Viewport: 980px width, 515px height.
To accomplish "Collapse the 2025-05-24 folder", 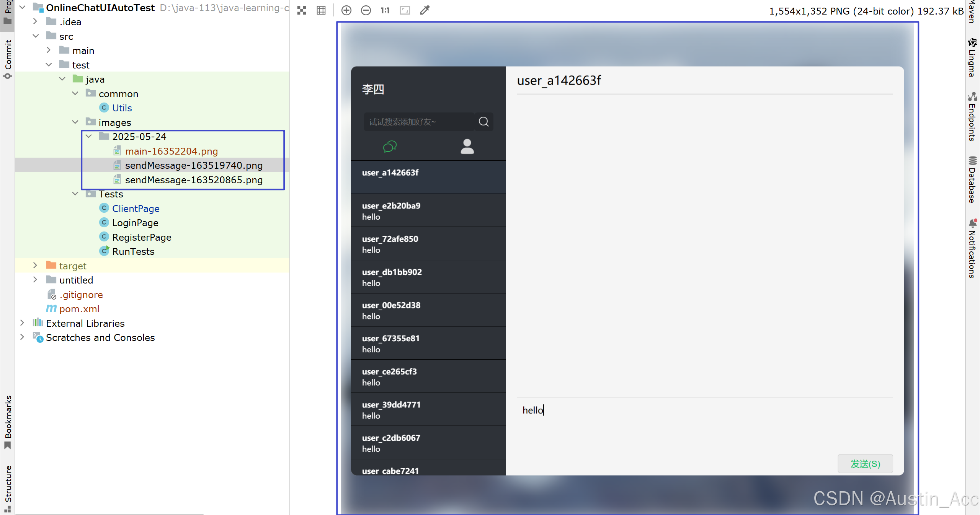I will pyautogui.click(x=89, y=137).
